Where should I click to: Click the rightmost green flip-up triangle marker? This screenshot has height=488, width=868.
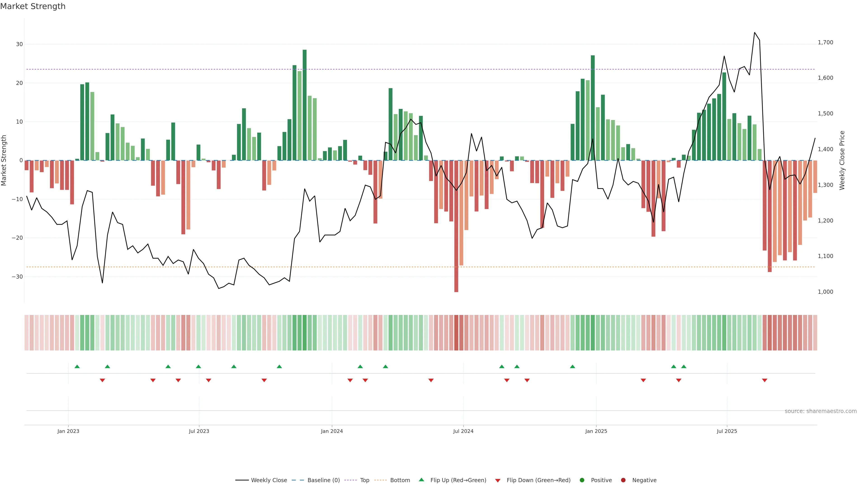click(684, 366)
